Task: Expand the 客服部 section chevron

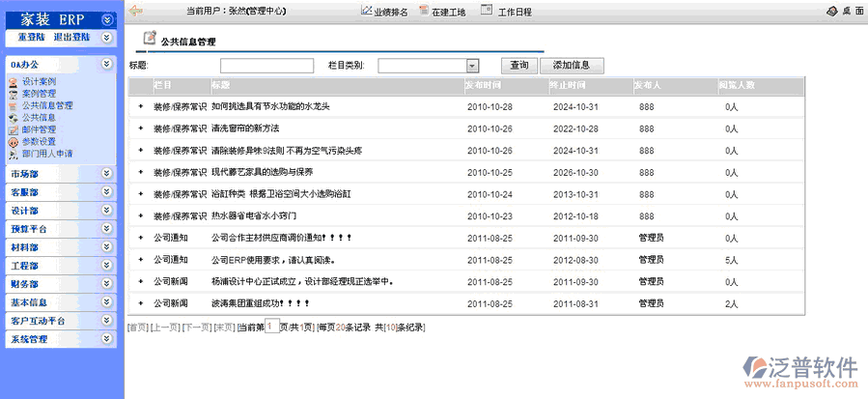Action: click(107, 192)
